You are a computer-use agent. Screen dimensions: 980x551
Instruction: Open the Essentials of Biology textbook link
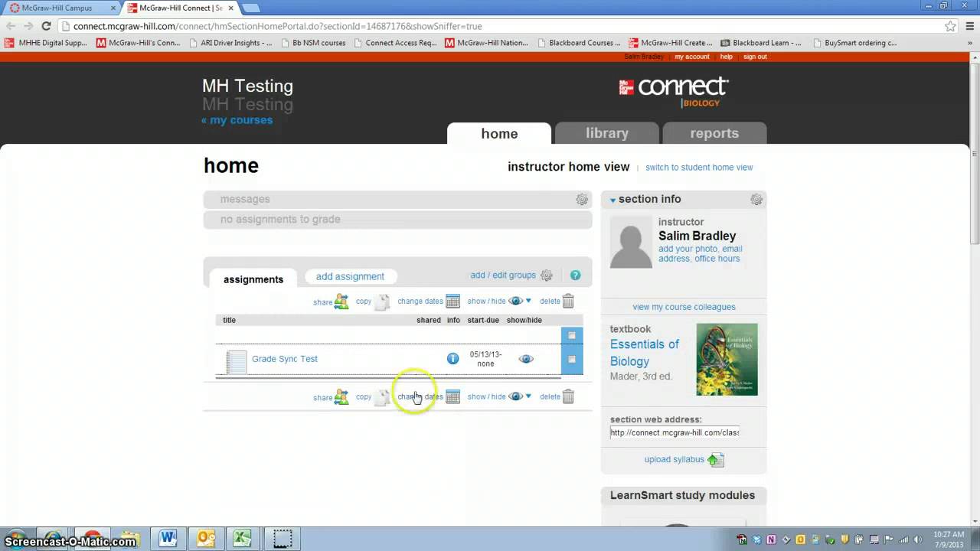645,353
